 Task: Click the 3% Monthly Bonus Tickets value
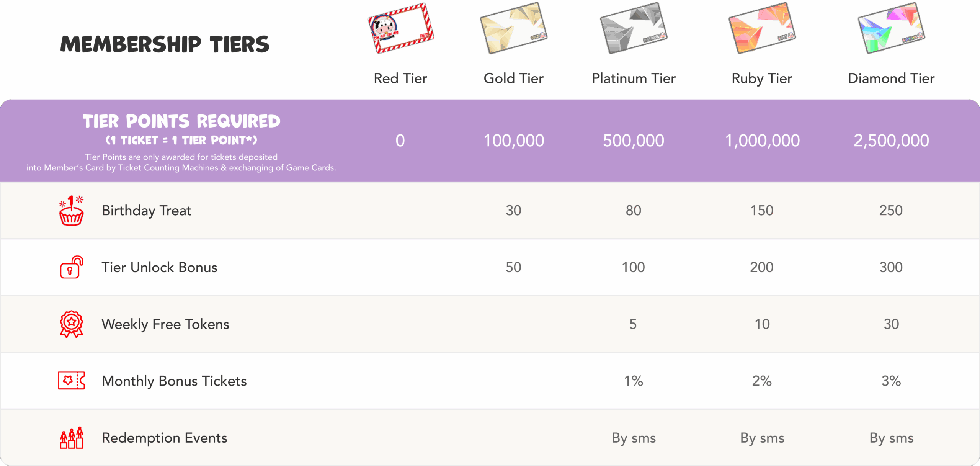click(891, 381)
